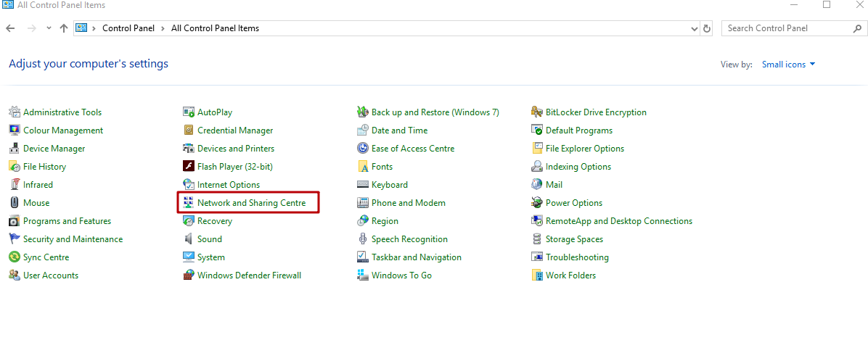Open the Windows To Go link

point(401,275)
